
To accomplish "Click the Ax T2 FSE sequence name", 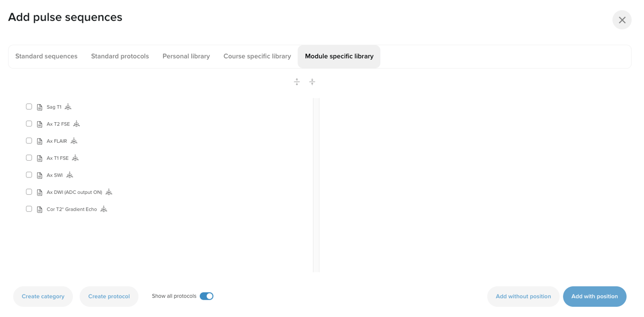I will (x=58, y=124).
